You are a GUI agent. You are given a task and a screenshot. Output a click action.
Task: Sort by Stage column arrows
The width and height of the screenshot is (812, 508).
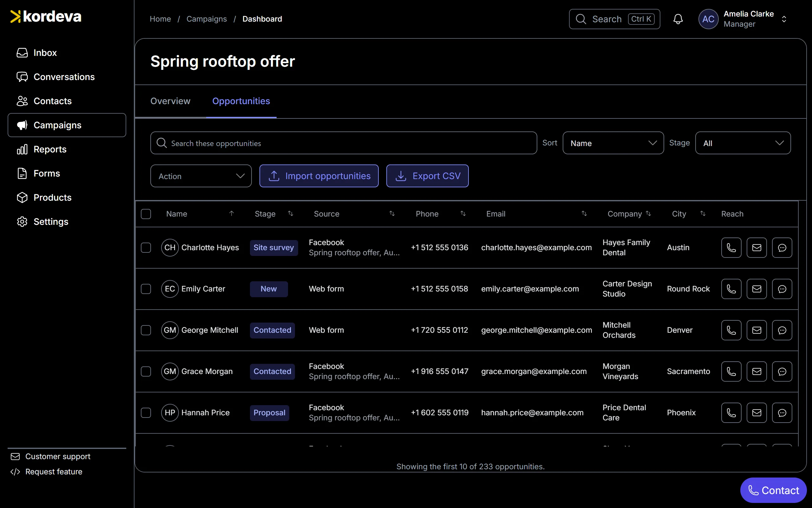tap(291, 214)
